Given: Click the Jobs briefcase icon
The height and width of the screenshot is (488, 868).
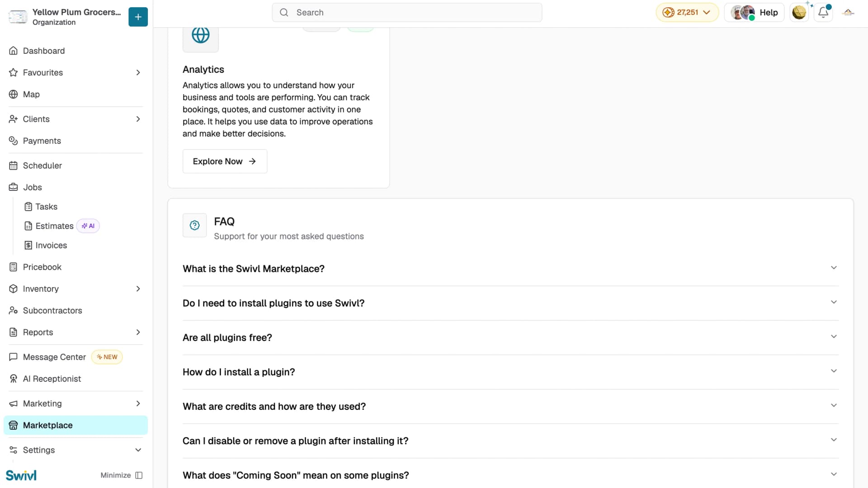Looking at the screenshot, I should 14,187.
